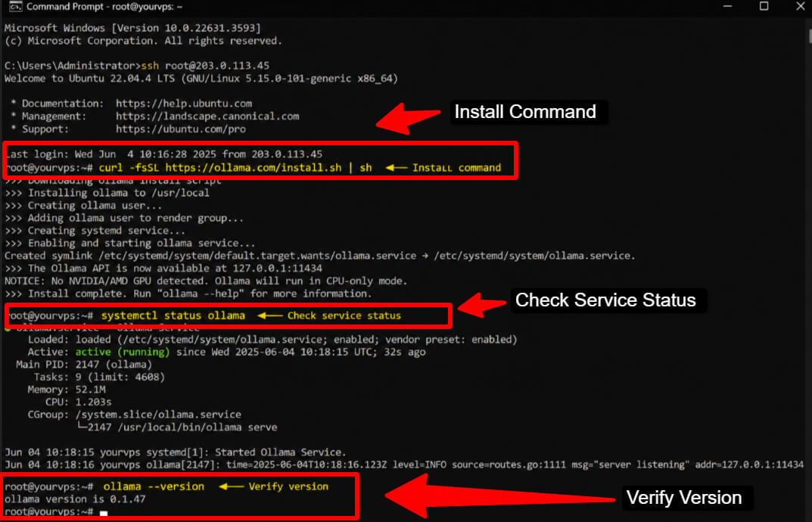Click the 'Loaded: loaded' service line
Screen dimensions: 812x522
click(x=272, y=340)
